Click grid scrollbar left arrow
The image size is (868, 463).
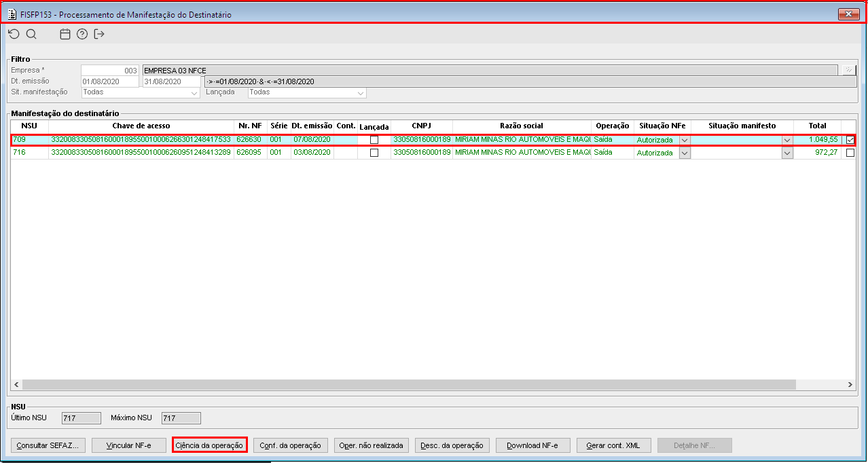[x=16, y=384]
